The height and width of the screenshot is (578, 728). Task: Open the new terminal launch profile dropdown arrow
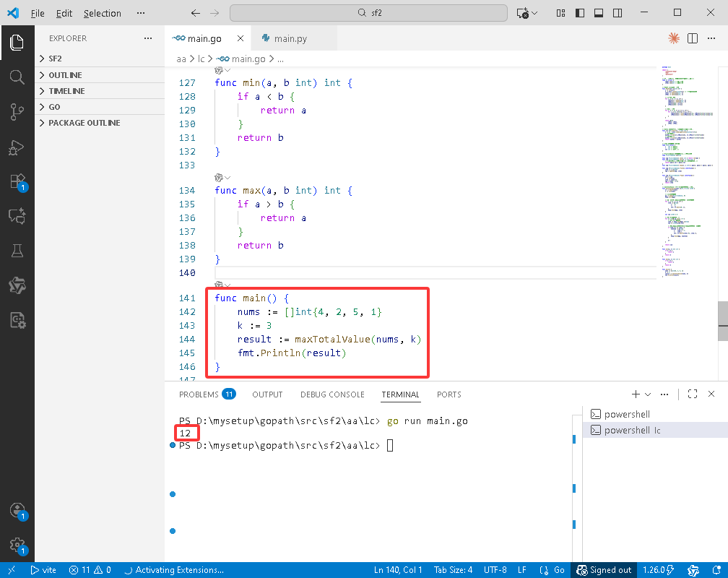pyautogui.click(x=648, y=394)
